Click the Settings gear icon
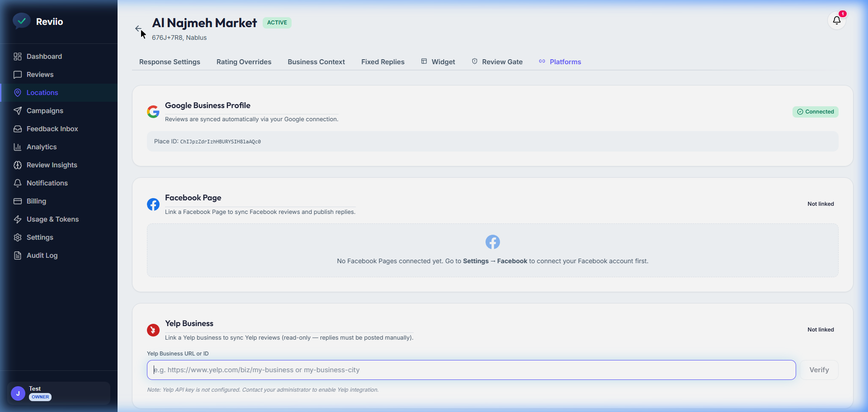 coord(18,237)
